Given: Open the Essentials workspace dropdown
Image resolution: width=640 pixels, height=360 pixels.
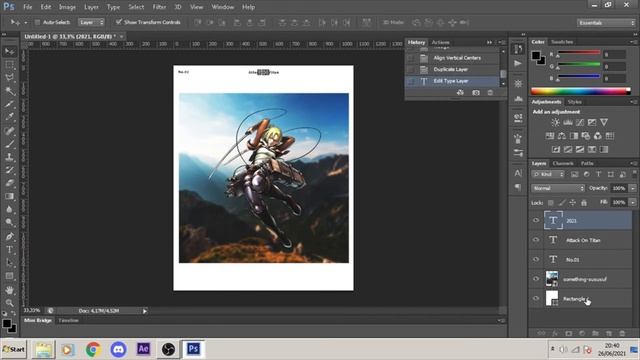Looking at the screenshot, I should [606, 22].
